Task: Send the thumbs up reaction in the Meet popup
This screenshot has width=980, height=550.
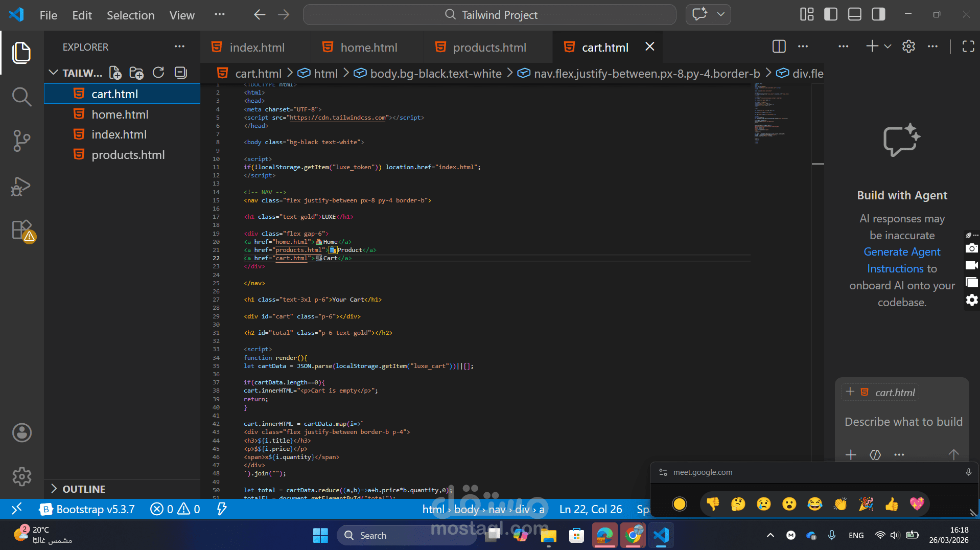Action: tap(892, 504)
